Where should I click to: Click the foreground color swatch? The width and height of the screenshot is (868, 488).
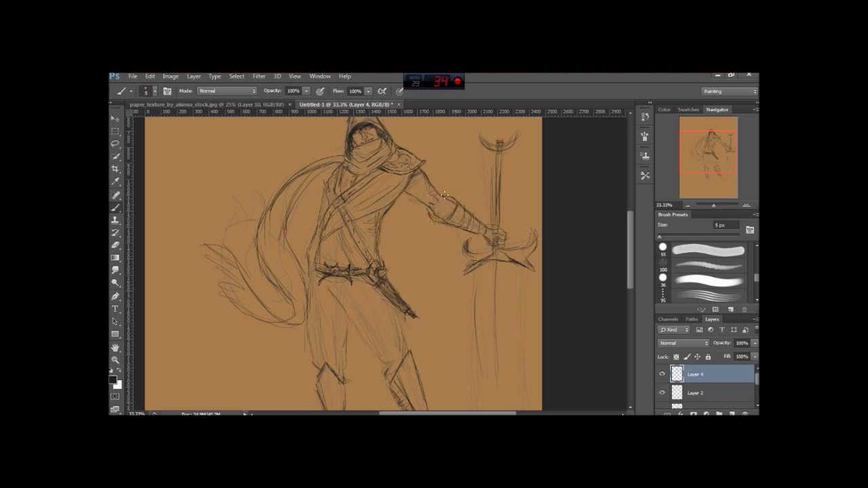click(x=113, y=380)
